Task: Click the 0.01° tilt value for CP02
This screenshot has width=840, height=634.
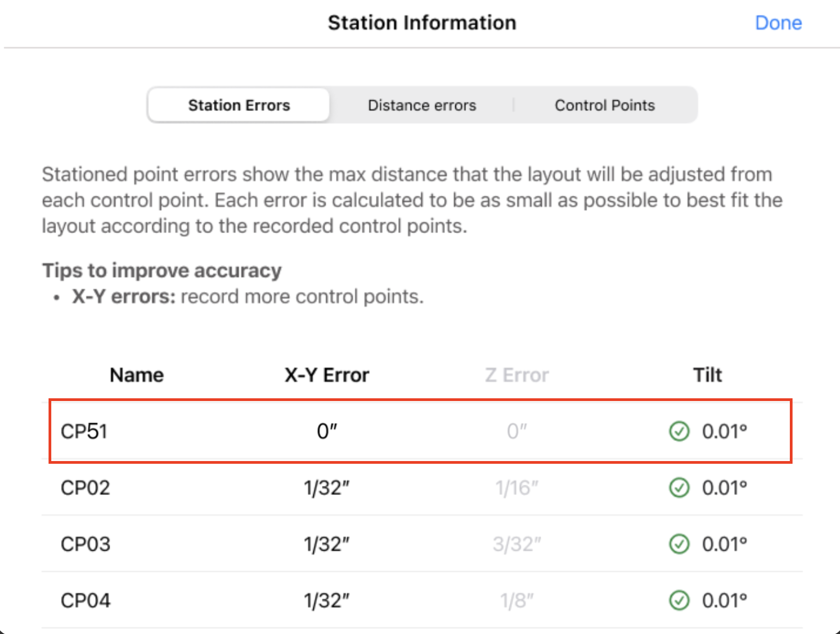Action: tap(724, 487)
